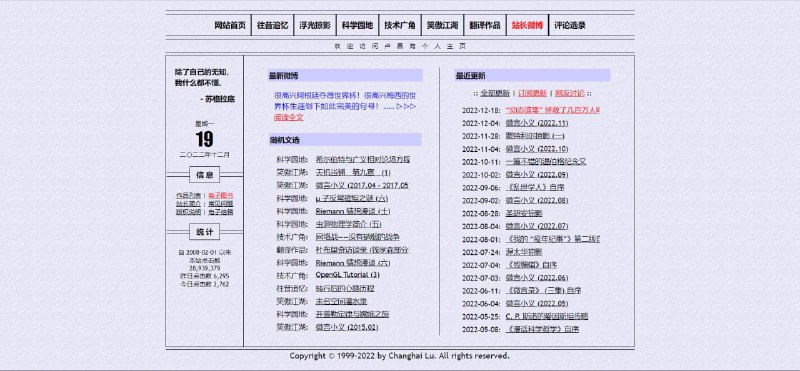
Task: Open the 2022-11-28 墨特利尔掠影 (一) link
Action: tap(535, 136)
